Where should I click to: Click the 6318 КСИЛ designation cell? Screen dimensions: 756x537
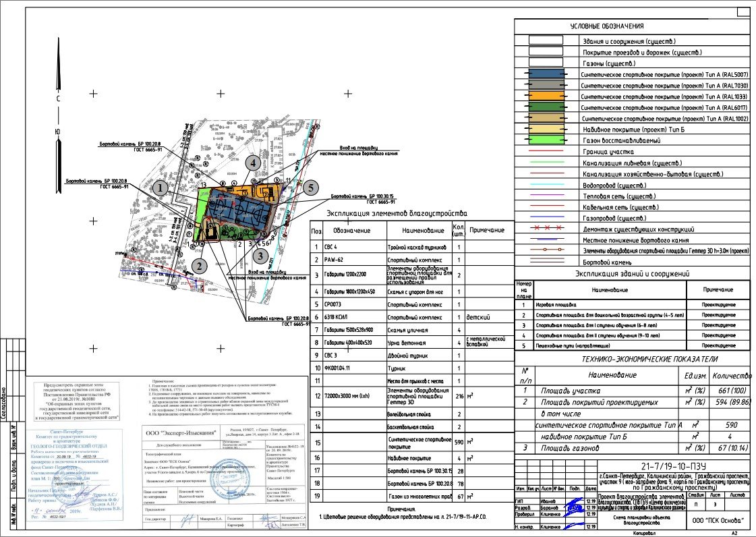coord(354,317)
